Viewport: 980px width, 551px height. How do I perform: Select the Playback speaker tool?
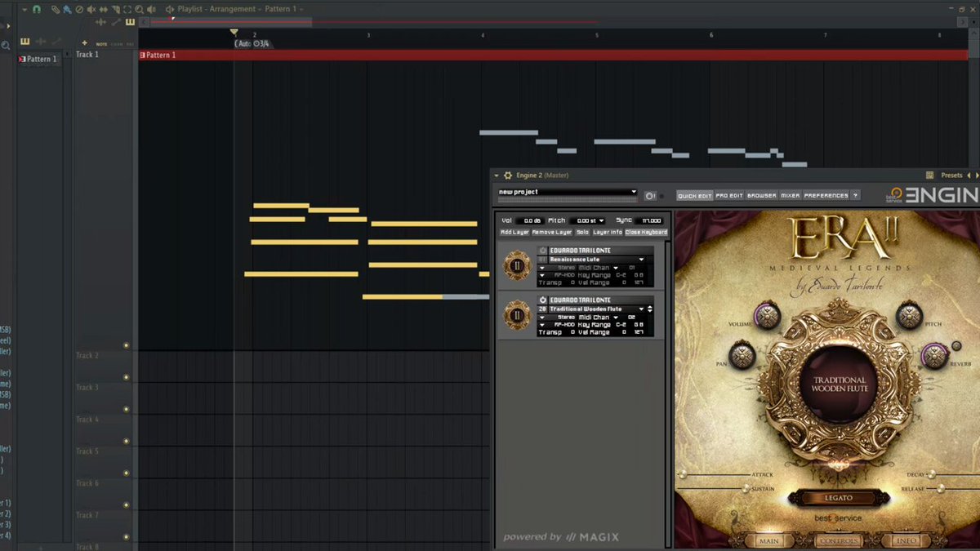click(x=150, y=10)
